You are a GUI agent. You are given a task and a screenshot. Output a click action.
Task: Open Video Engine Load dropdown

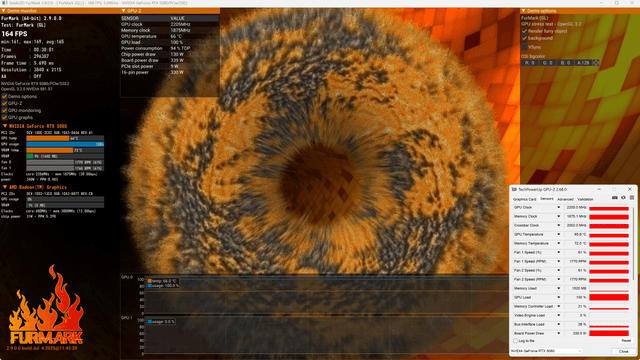558,316
